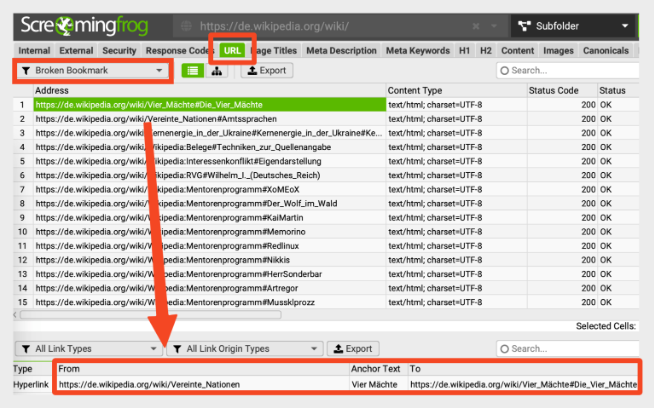Image resolution: width=654 pixels, height=408 pixels.
Task: Select row Mentorenprogramm#KaiMartin
Action: [x=209, y=218]
